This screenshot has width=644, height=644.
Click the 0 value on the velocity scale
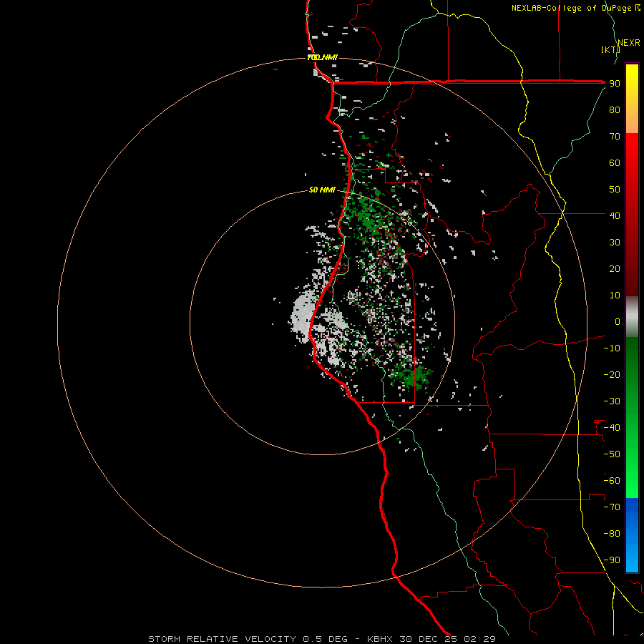(x=618, y=321)
